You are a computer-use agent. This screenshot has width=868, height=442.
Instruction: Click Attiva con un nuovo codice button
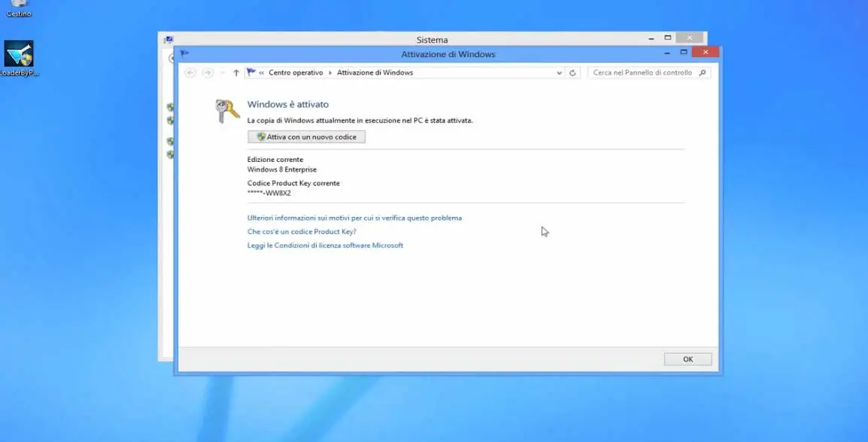pyautogui.click(x=307, y=137)
